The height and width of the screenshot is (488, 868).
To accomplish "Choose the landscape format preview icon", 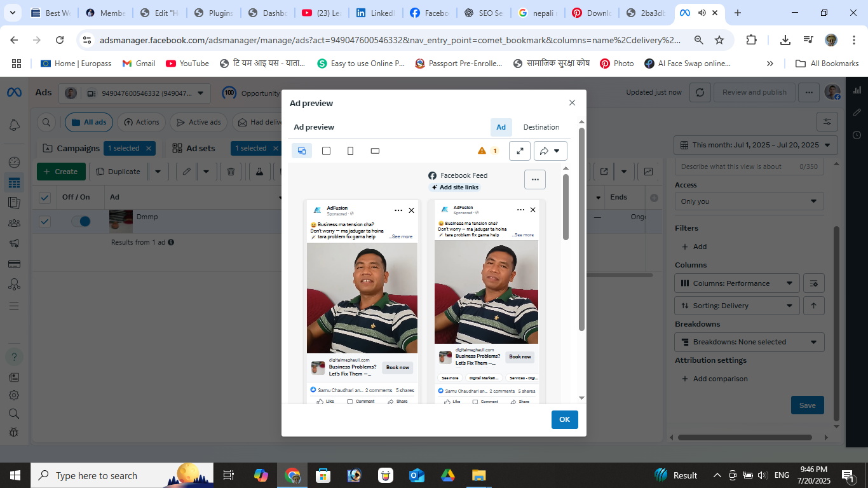I will tap(375, 151).
